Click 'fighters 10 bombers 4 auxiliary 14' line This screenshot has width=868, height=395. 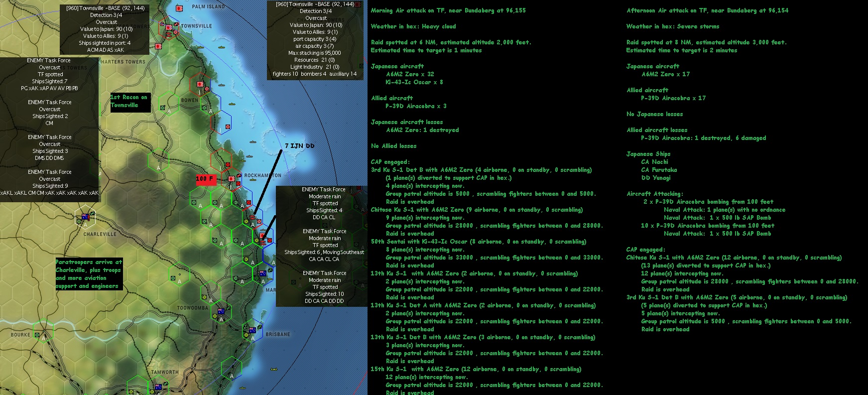(315, 74)
